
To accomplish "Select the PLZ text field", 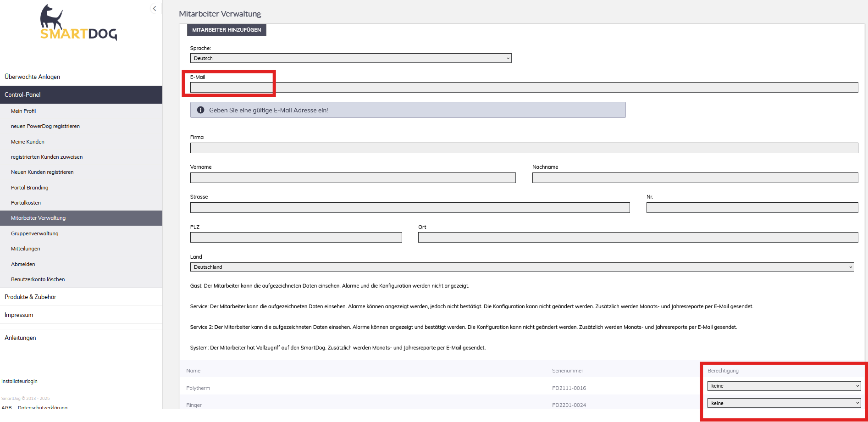I will pos(296,238).
